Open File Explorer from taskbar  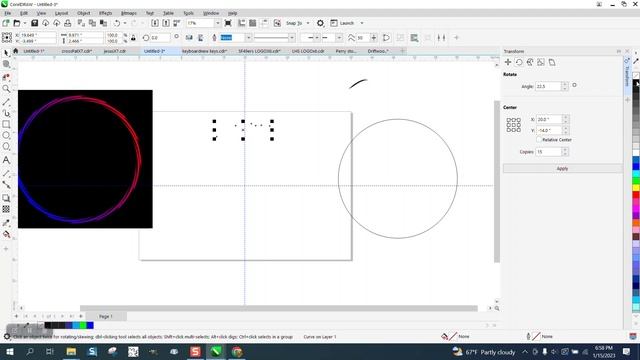pyautogui.click(x=71, y=351)
